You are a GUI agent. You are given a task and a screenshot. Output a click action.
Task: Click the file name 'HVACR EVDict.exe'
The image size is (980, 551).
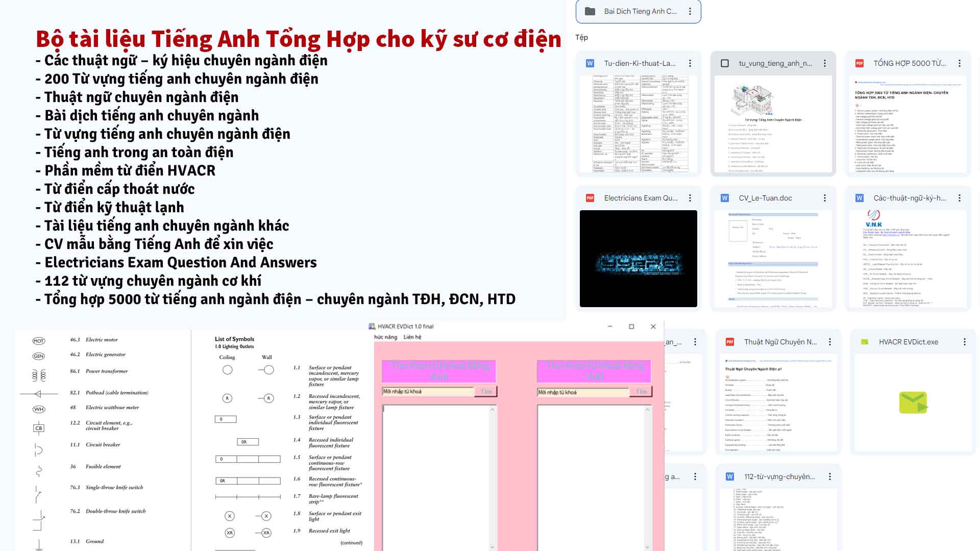908,342
